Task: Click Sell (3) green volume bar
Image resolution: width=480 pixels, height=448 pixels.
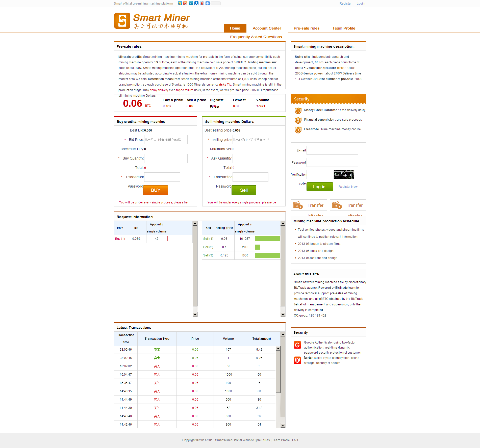Action: point(267,255)
